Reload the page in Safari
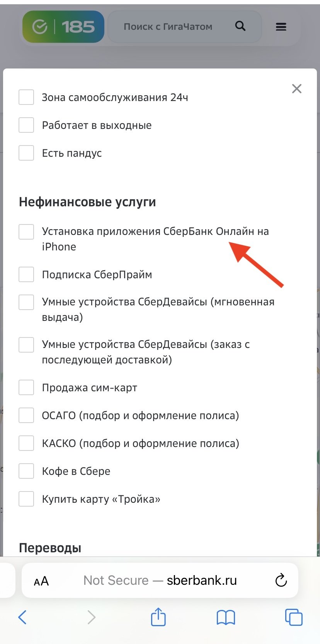This screenshot has height=644, width=320. coord(281,580)
